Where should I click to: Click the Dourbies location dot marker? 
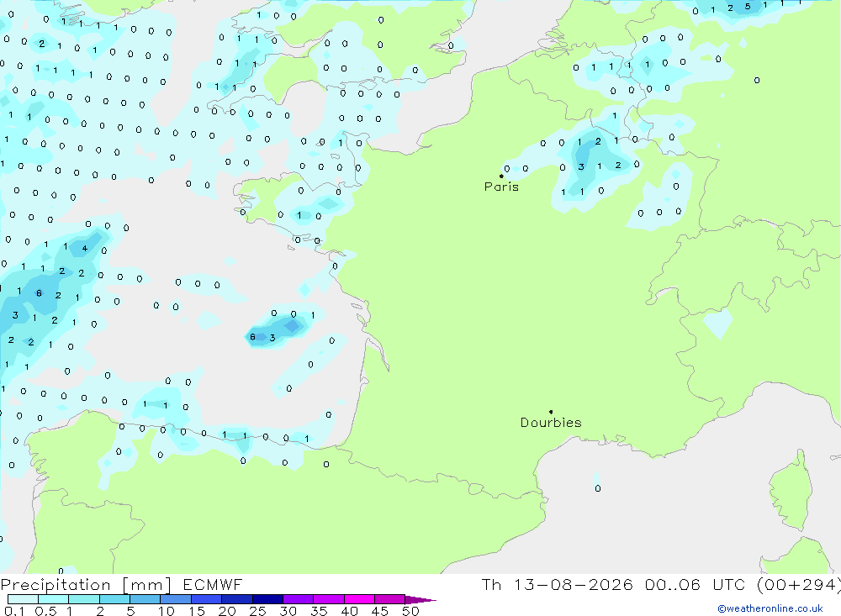click(551, 412)
